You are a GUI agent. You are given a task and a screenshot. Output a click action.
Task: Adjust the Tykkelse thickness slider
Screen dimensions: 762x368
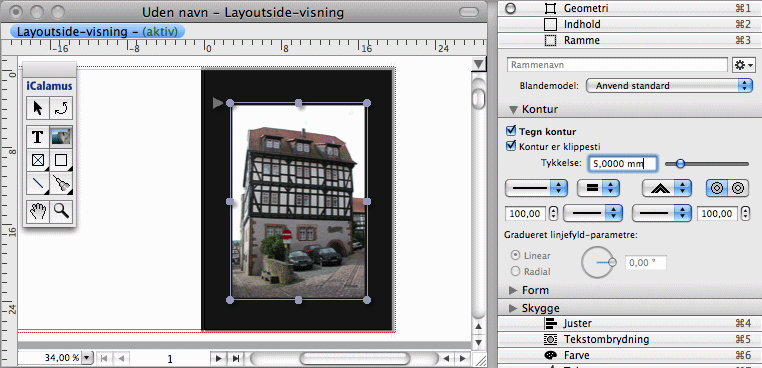(707, 164)
